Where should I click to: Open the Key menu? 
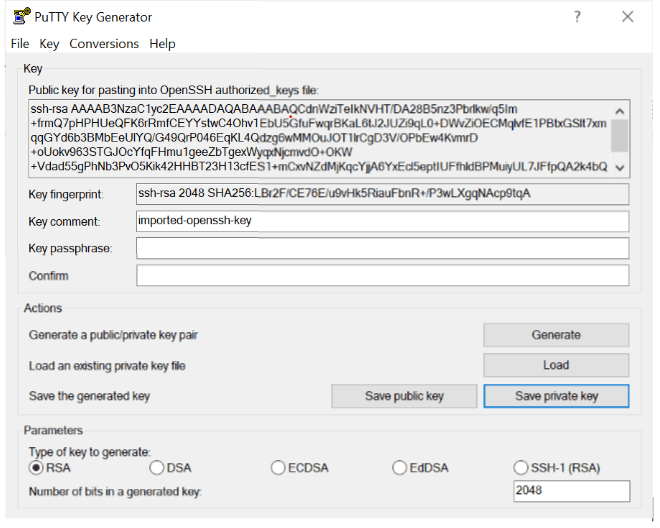50,43
